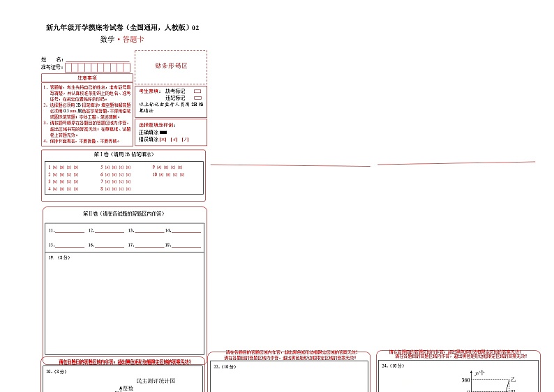Click the answer blank for question 11
The width and height of the screenshot is (554, 392).
pyautogui.click(x=70, y=231)
